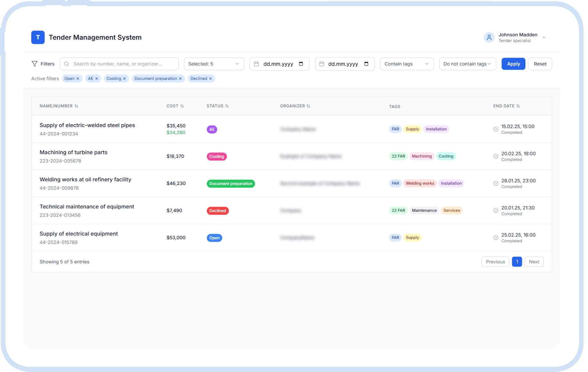Viewport: 588px width, 372px height.
Task: Click the Reset filters button
Action: pyautogui.click(x=540, y=64)
